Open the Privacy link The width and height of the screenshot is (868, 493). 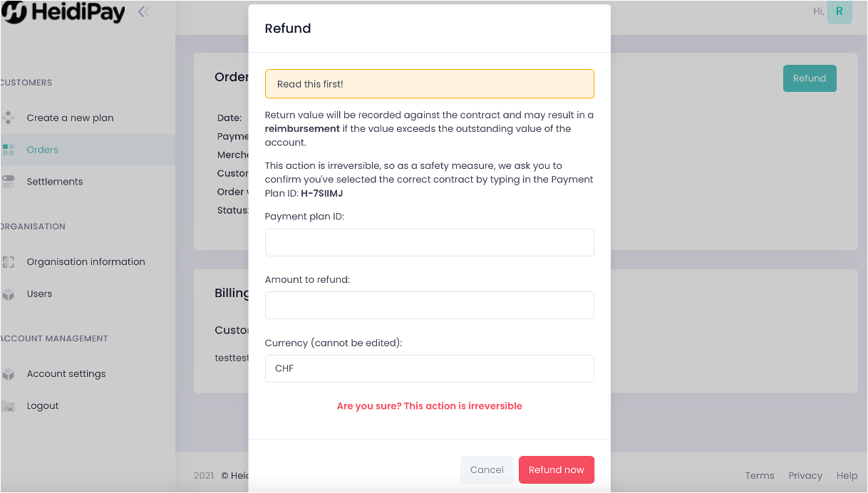click(805, 475)
